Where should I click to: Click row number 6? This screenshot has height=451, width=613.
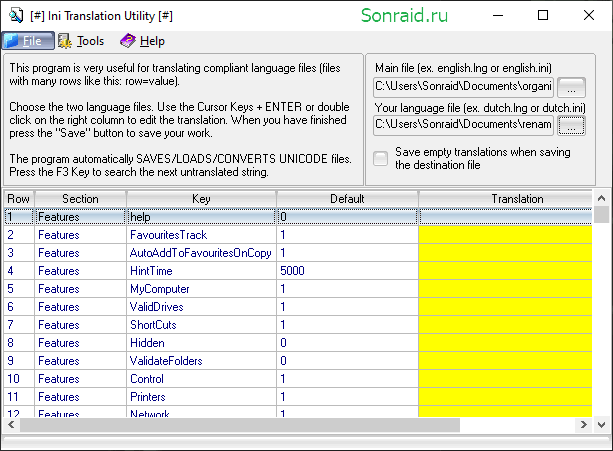pyautogui.click(x=19, y=307)
